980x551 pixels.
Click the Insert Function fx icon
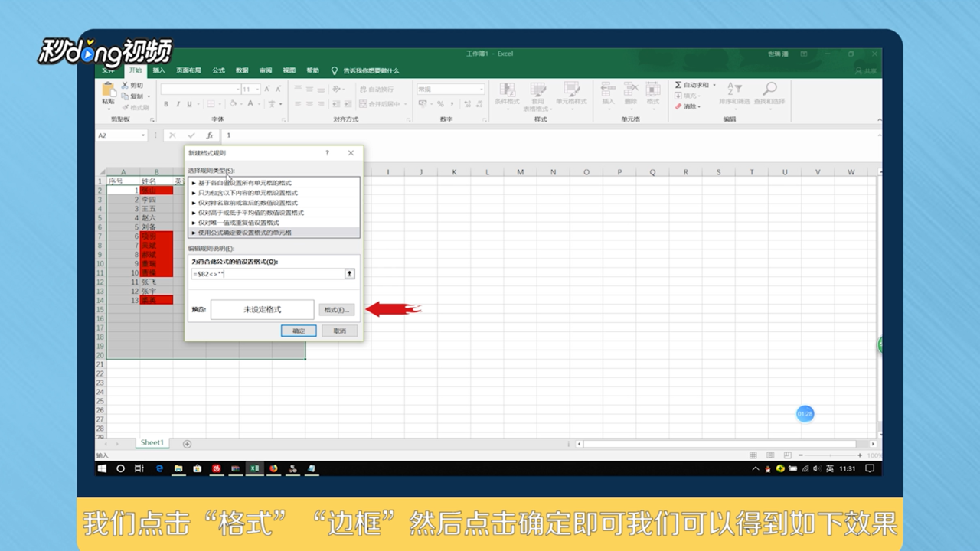point(209,135)
